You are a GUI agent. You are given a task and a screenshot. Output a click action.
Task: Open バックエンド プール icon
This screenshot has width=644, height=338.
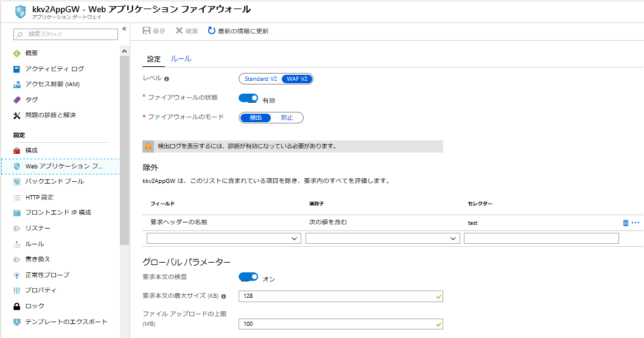[17, 182]
